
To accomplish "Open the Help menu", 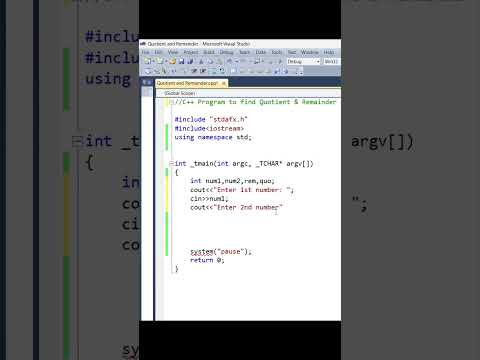I will point(329,52).
